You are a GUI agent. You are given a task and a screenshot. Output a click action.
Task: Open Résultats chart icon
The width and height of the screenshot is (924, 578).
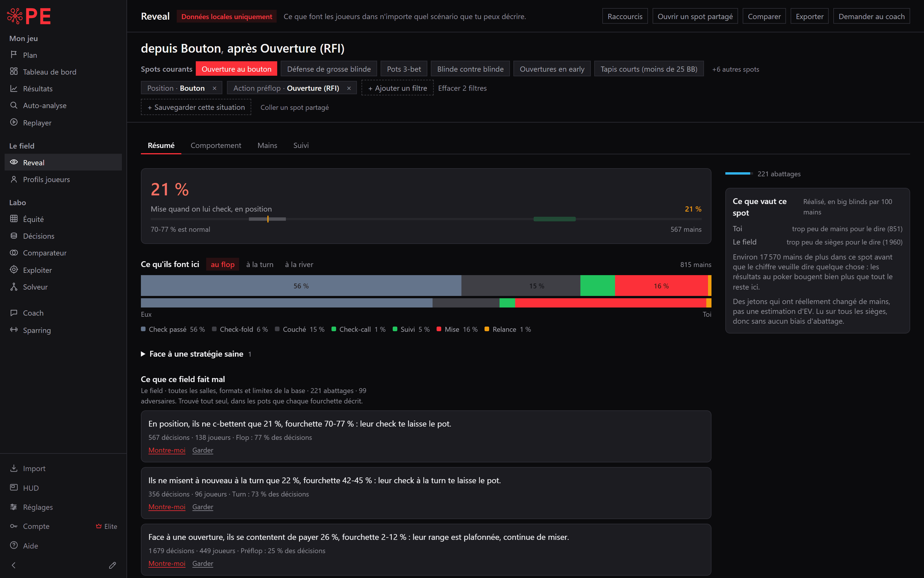(x=14, y=88)
